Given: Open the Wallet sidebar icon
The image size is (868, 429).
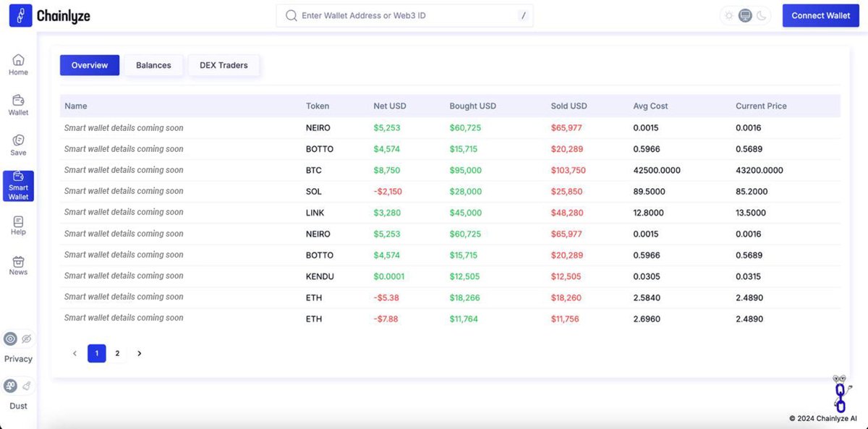Looking at the screenshot, I should (18, 100).
